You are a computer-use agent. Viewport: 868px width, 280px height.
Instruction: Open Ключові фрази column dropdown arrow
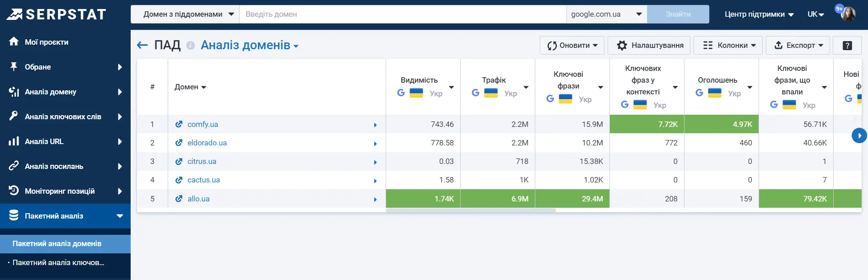coord(600,87)
